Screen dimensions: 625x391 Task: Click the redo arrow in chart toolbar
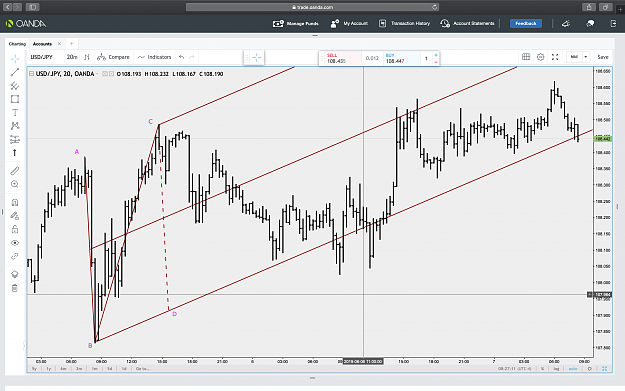tap(192, 57)
